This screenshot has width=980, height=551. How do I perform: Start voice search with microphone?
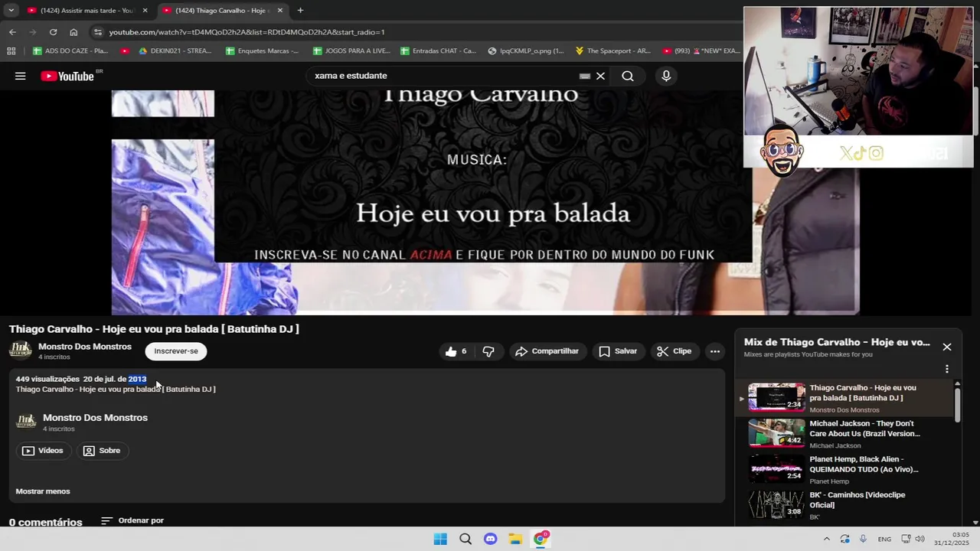coord(666,76)
